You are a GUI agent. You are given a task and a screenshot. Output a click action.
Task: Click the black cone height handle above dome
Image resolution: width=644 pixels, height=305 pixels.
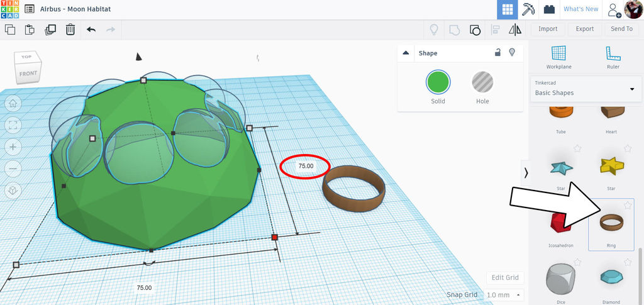[139, 56]
